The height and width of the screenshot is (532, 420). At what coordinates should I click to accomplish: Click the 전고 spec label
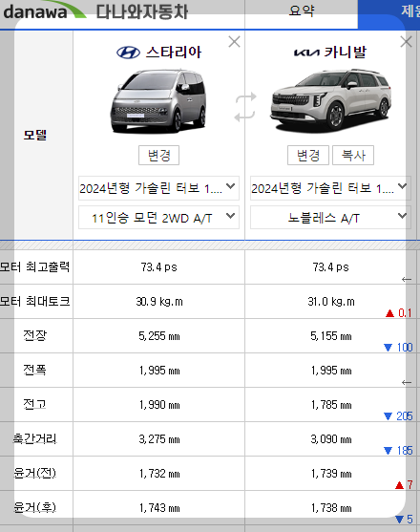click(35, 404)
